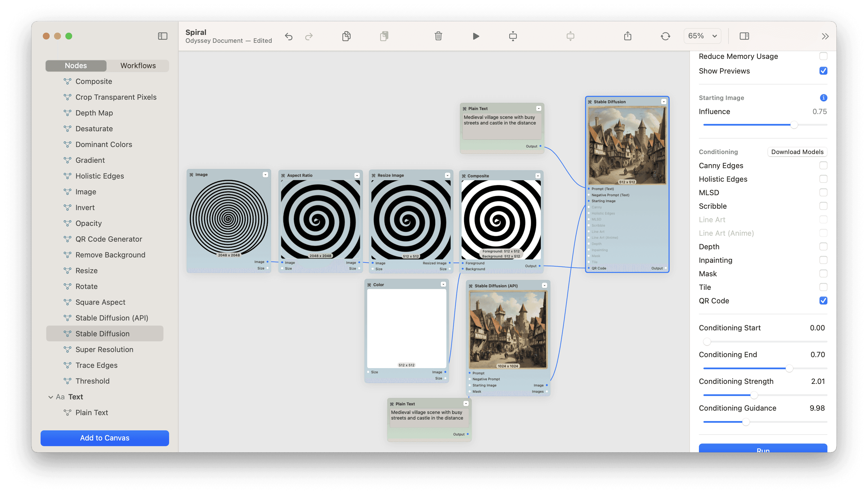Click the Add to Canvas button
868x494 pixels.
(x=105, y=438)
